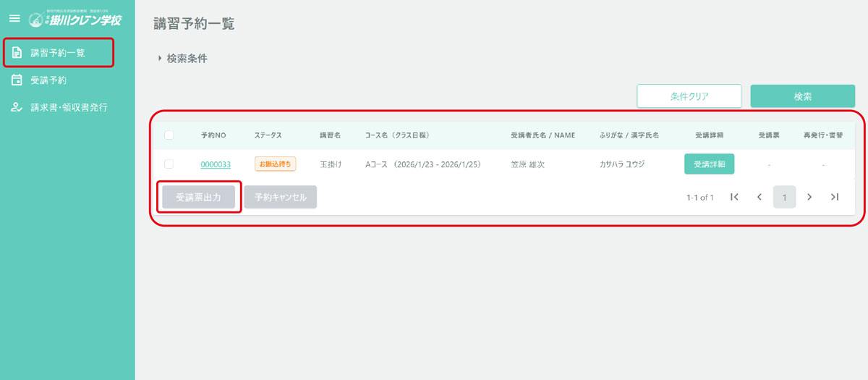Click the 条件クリア button
The width and height of the screenshot is (868, 380).
coord(689,96)
